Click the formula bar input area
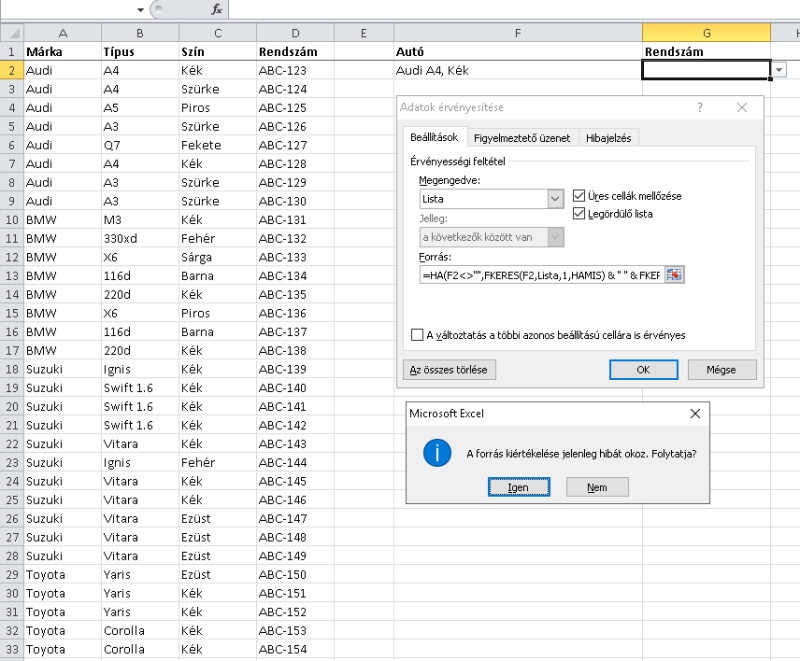The image size is (800, 661). (x=514, y=9)
